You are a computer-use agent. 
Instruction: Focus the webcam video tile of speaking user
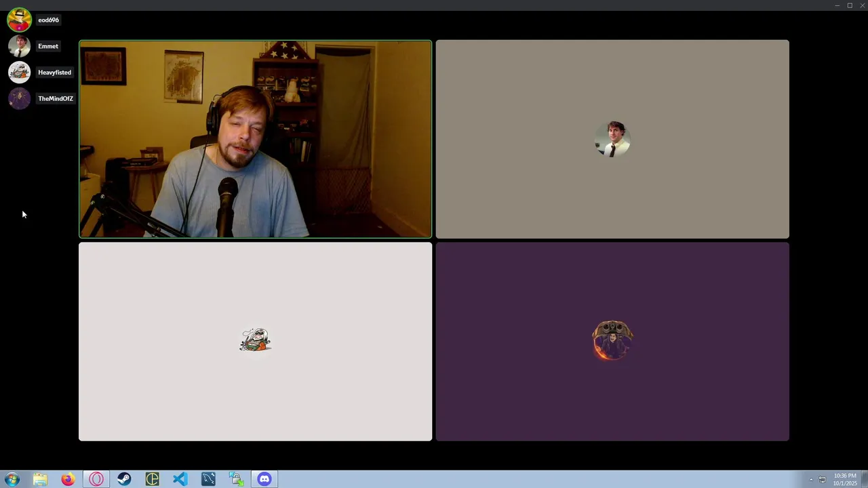255,139
